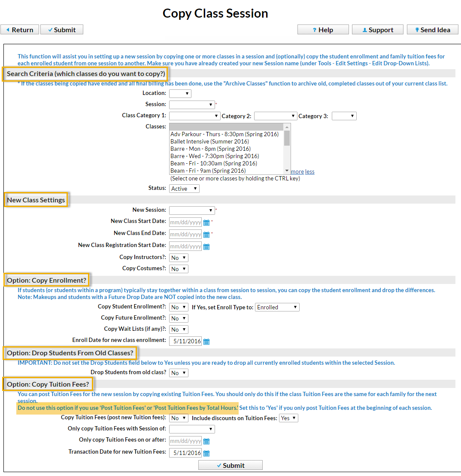Image resolution: width=461 pixels, height=476 pixels.
Task: Open the Class Category 1 dropdown
Action: (195, 116)
